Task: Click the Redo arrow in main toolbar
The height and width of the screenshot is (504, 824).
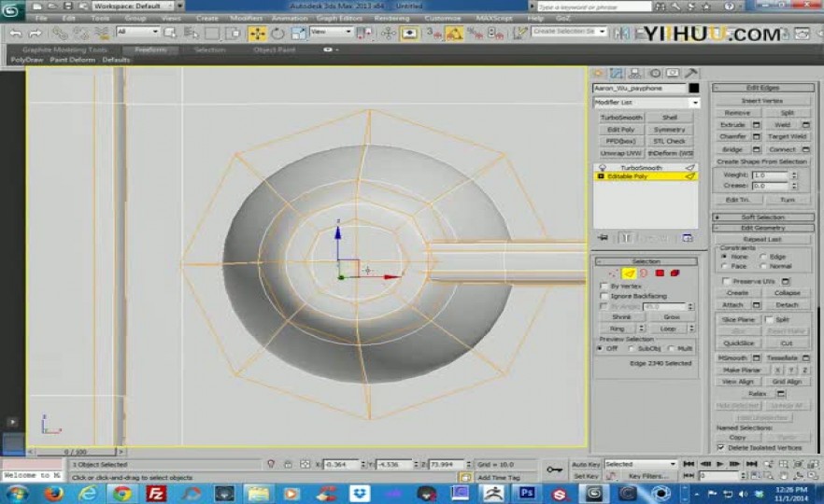Action: [x=36, y=34]
